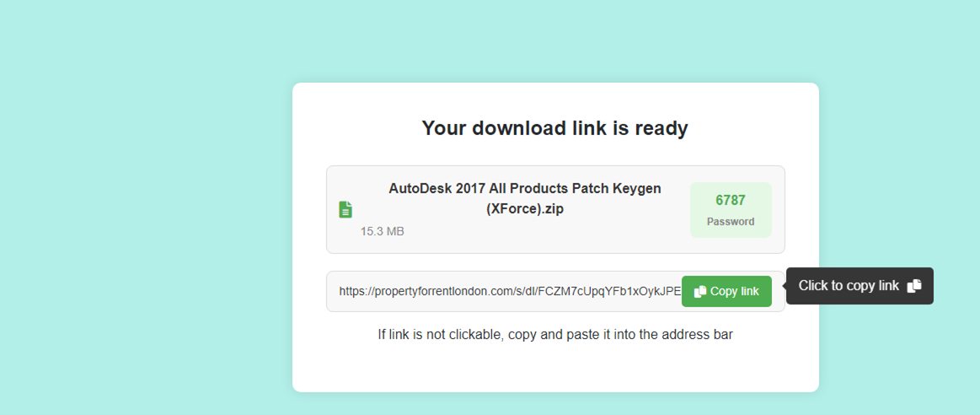
Task: Click the "Click to copy link" tooltip text
Action: (x=849, y=286)
